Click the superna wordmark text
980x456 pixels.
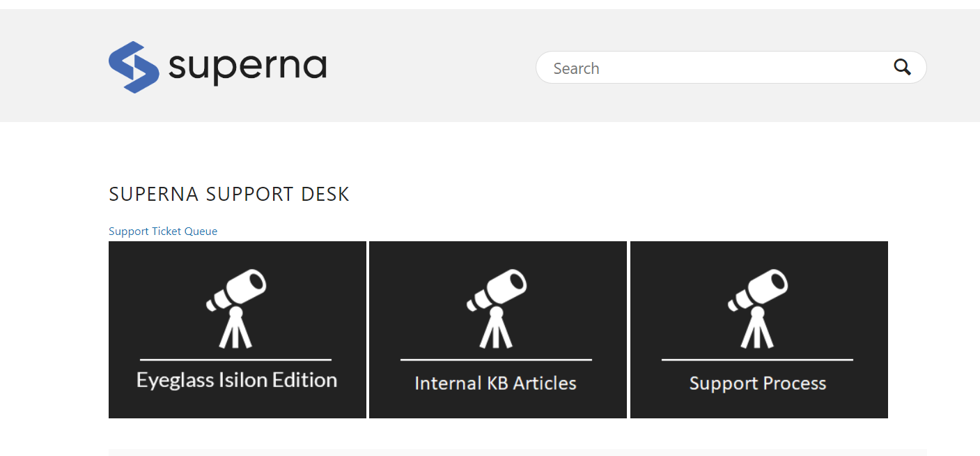247,67
